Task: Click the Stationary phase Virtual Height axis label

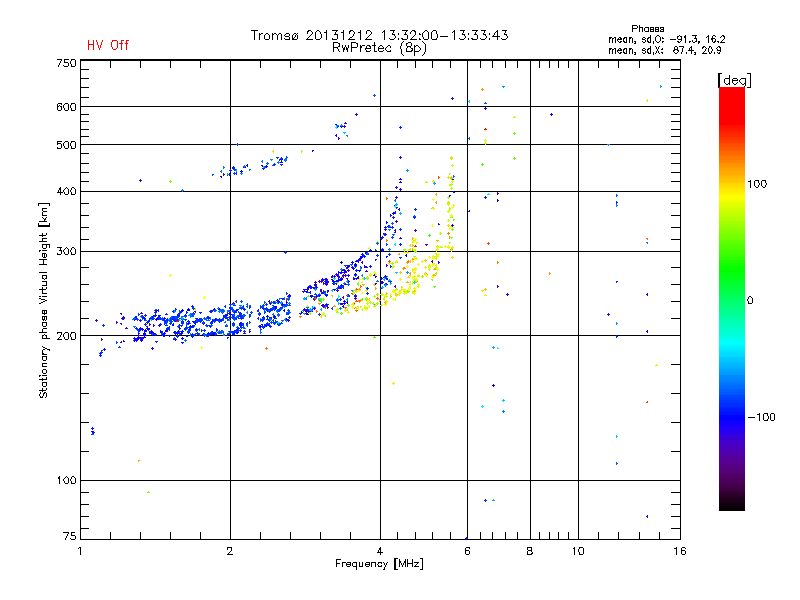Action: click(44, 300)
